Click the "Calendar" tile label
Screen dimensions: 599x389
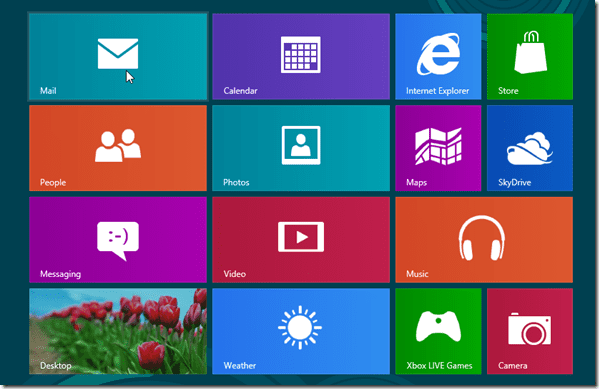click(240, 91)
